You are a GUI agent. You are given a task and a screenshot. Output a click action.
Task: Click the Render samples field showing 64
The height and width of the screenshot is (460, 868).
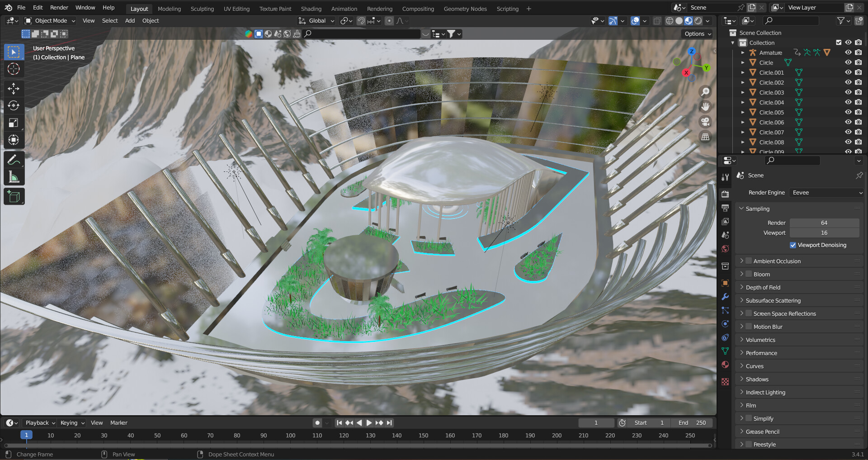pos(824,223)
